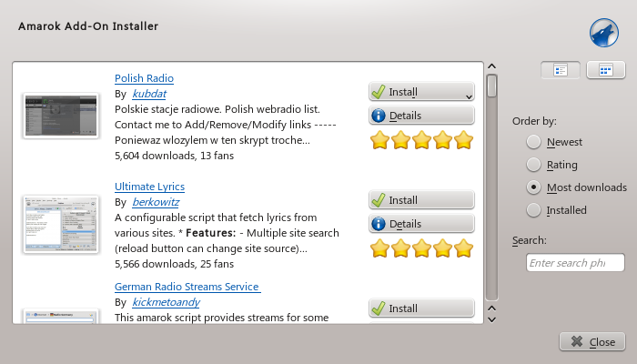Open the Polish Radio install dropdown arrow
Screen dimensions: 637x364
pyautogui.click(x=469, y=96)
